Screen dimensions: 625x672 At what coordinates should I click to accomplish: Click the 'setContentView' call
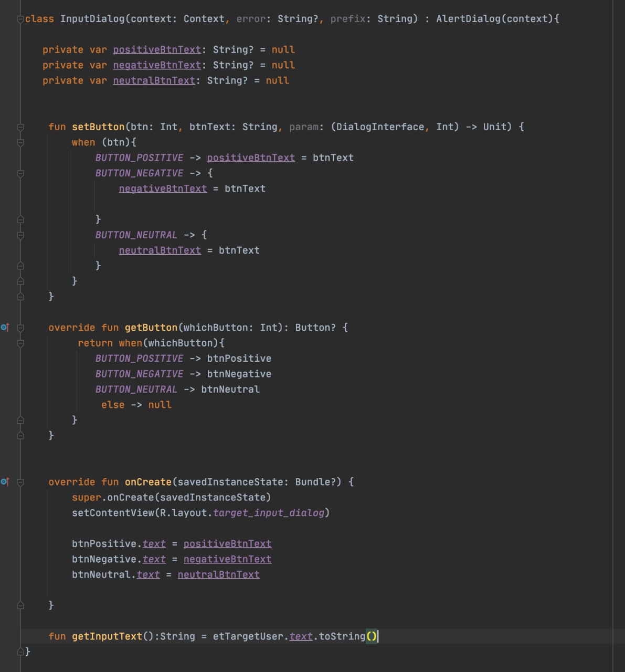(113, 512)
